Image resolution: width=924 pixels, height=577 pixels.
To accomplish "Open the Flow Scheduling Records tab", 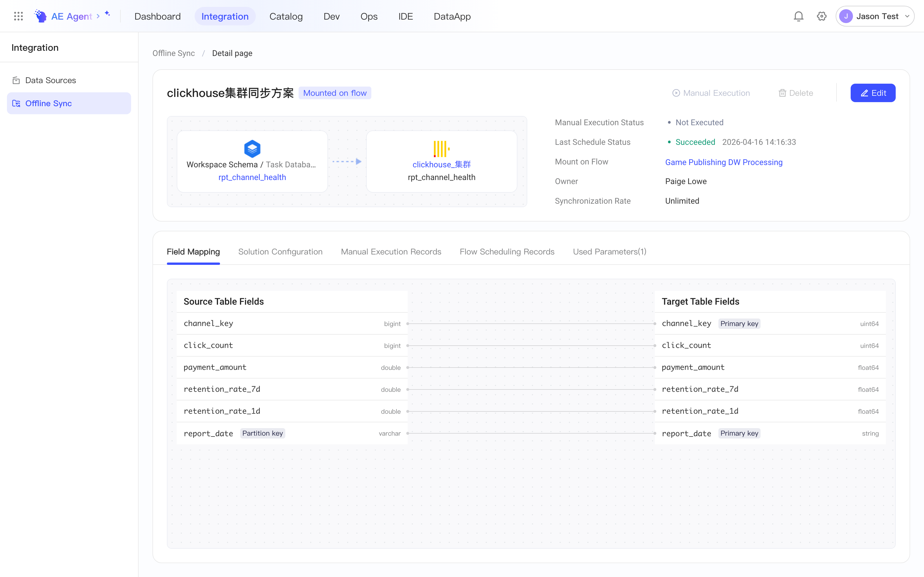I will [x=507, y=252].
